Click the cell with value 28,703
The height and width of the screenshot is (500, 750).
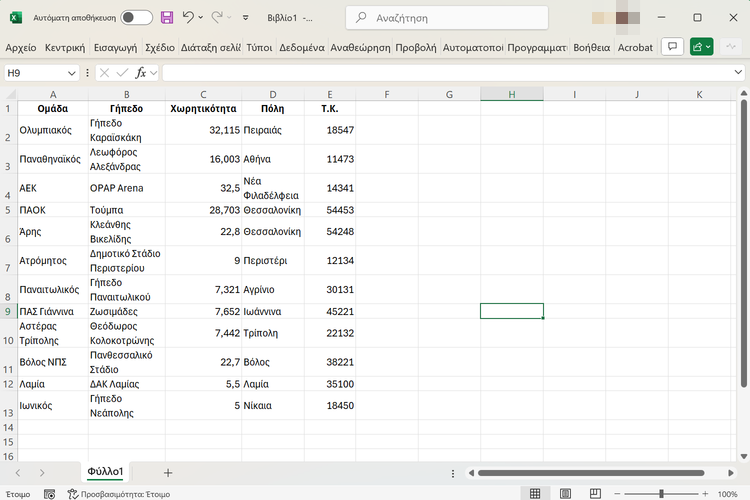[203, 210]
